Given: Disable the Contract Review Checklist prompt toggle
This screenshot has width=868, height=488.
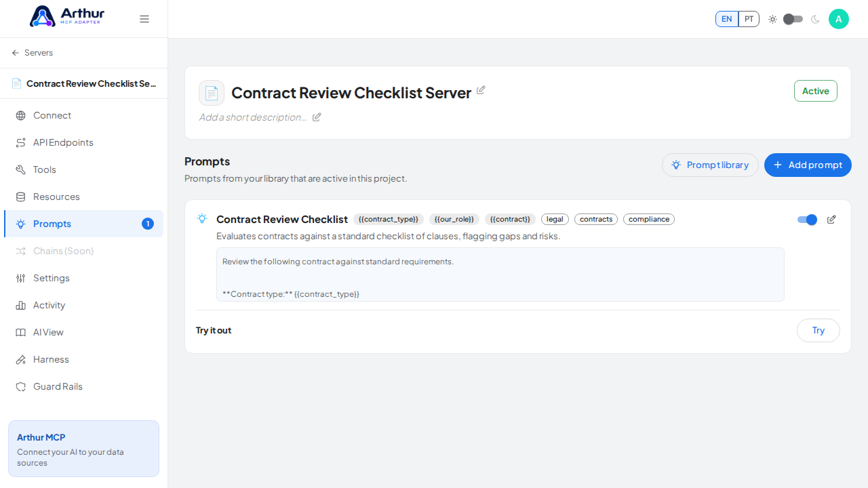Looking at the screenshot, I should coord(807,220).
